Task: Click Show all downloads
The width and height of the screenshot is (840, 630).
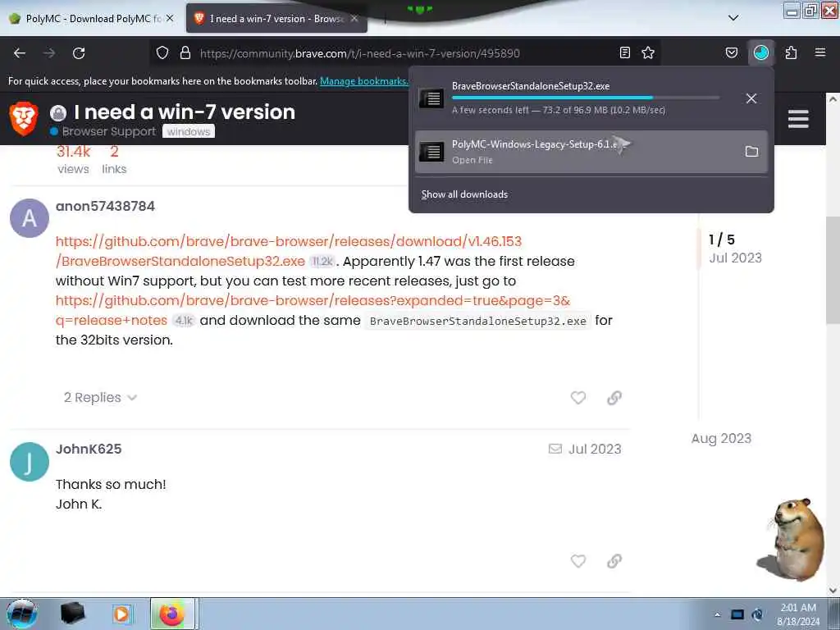Action: click(464, 194)
